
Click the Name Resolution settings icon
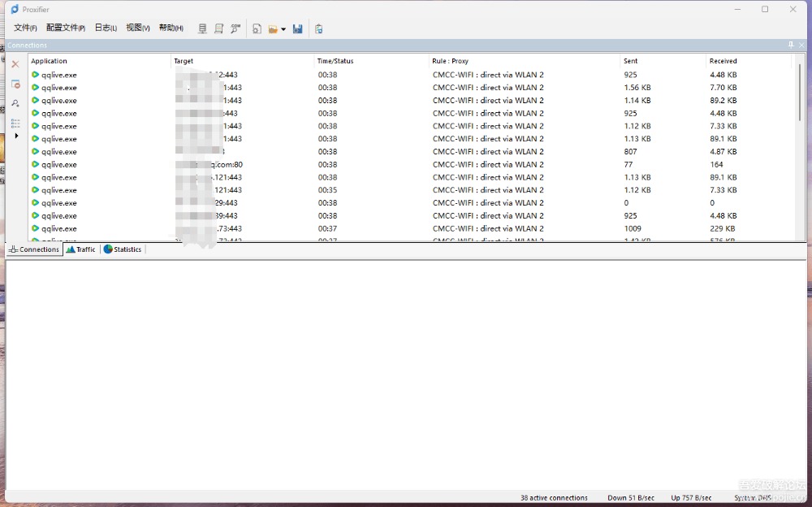pyautogui.click(x=235, y=28)
